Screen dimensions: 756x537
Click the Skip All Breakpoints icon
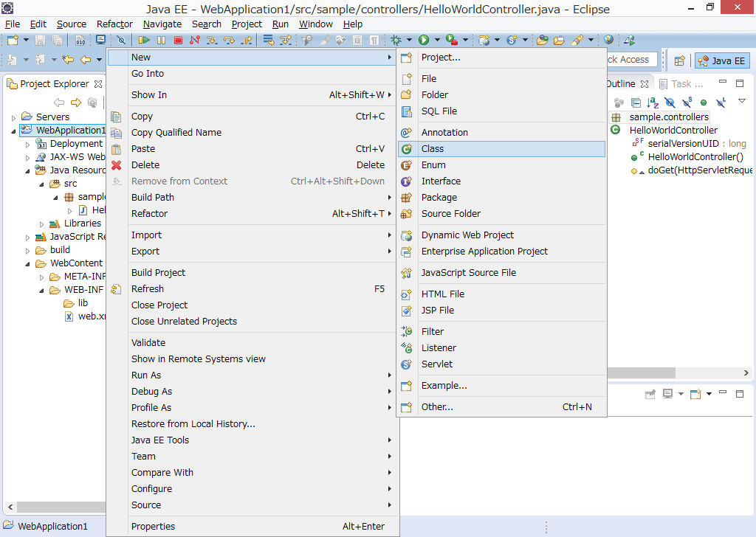coord(122,41)
